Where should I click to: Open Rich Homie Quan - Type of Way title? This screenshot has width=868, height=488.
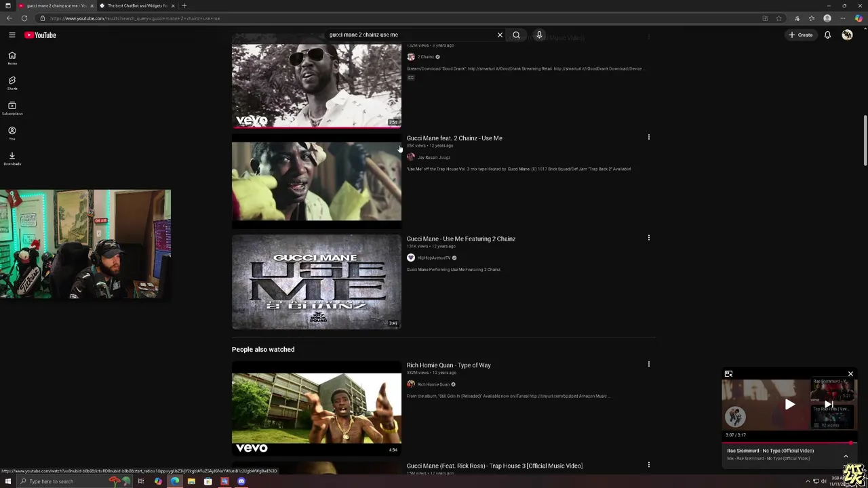click(448, 365)
